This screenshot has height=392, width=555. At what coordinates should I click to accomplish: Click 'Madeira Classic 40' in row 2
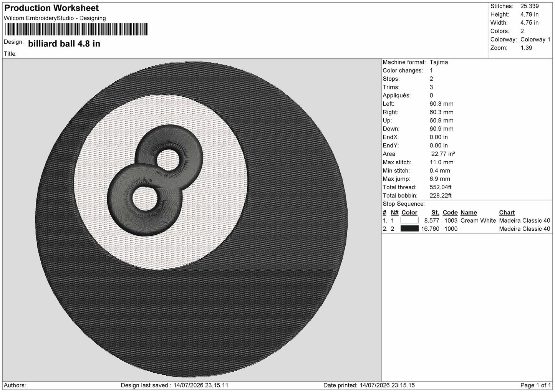[x=525, y=229]
